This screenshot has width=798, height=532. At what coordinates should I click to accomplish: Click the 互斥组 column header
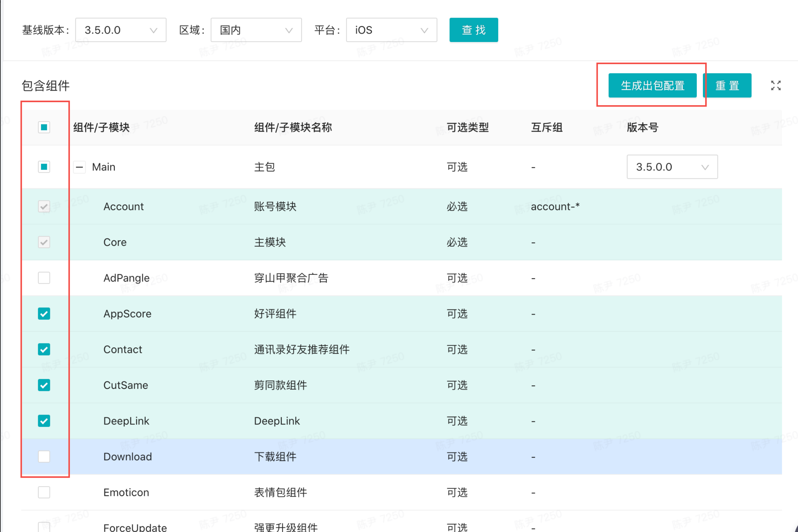[x=547, y=128]
